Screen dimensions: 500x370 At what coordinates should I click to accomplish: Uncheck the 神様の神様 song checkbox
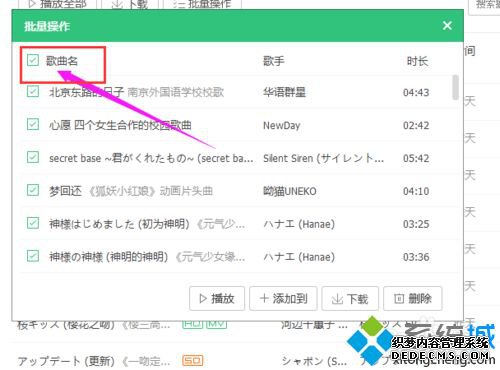(33, 256)
